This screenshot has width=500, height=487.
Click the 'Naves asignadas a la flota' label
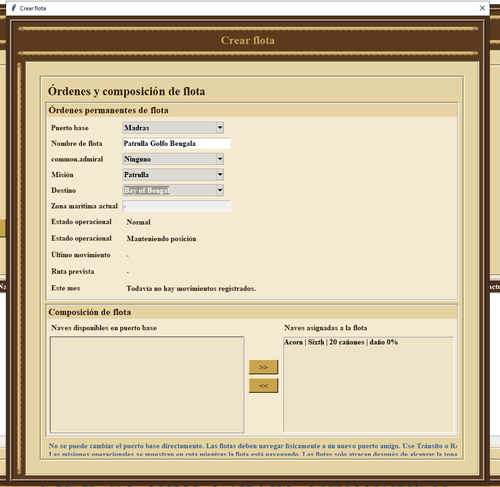326,328
